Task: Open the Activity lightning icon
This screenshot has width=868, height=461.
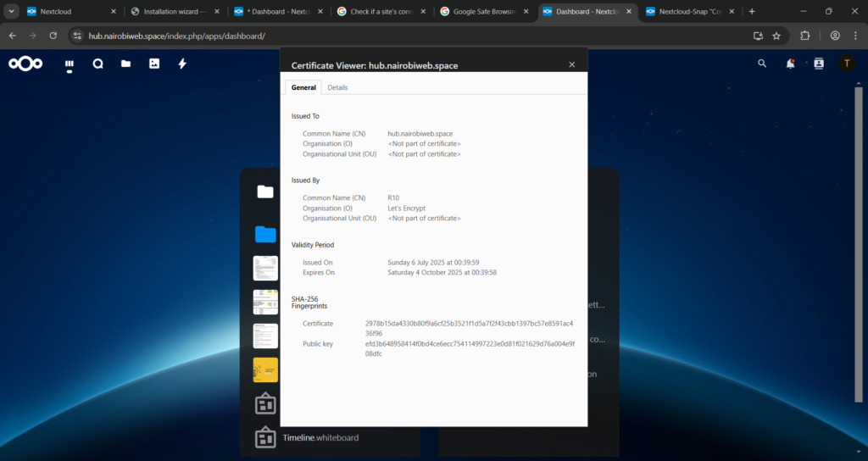Action: (x=182, y=64)
